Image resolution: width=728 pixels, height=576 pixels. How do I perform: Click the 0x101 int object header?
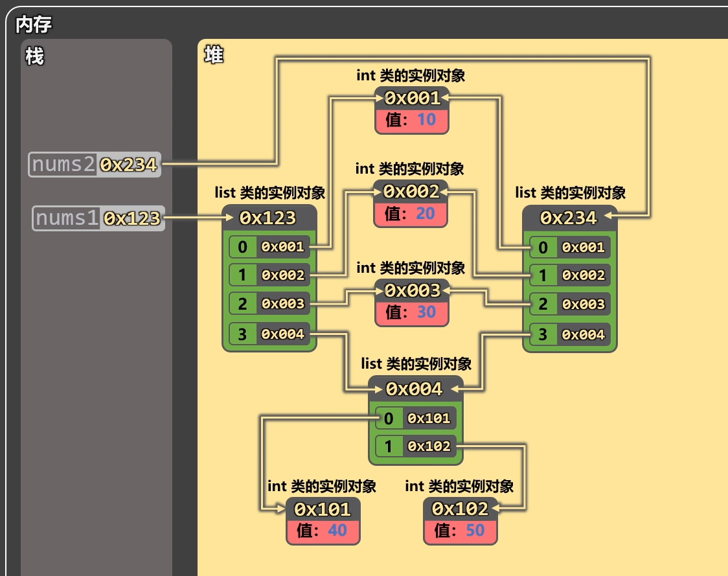tap(323, 509)
